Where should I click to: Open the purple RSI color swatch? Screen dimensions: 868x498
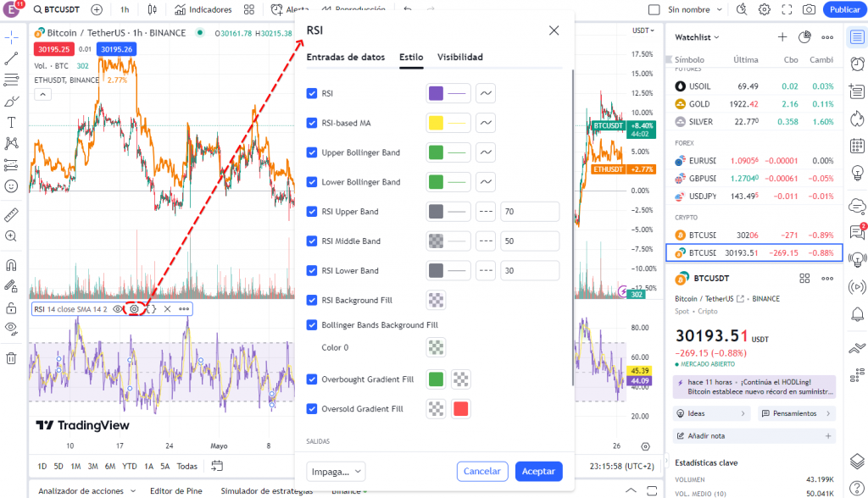pyautogui.click(x=435, y=93)
